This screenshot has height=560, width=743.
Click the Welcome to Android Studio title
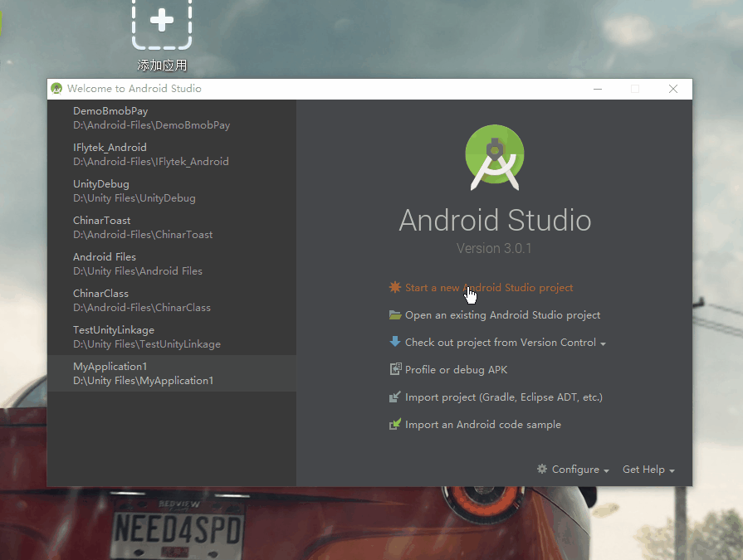coord(134,89)
